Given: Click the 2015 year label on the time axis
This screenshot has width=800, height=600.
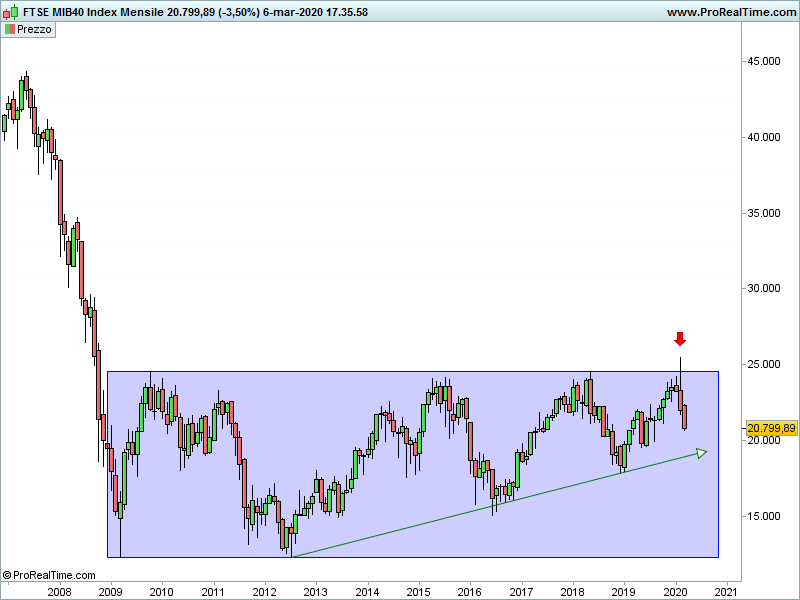Looking at the screenshot, I should (x=418, y=592).
